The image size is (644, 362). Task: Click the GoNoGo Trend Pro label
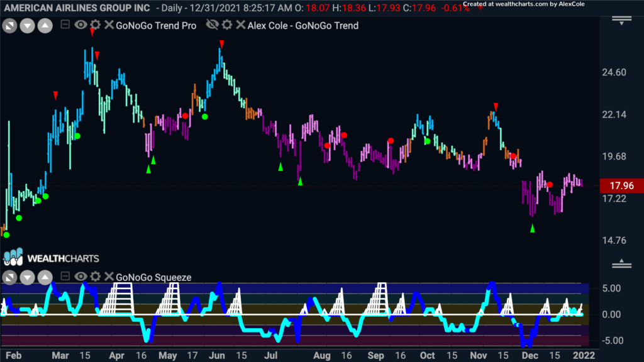pyautogui.click(x=156, y=25)
